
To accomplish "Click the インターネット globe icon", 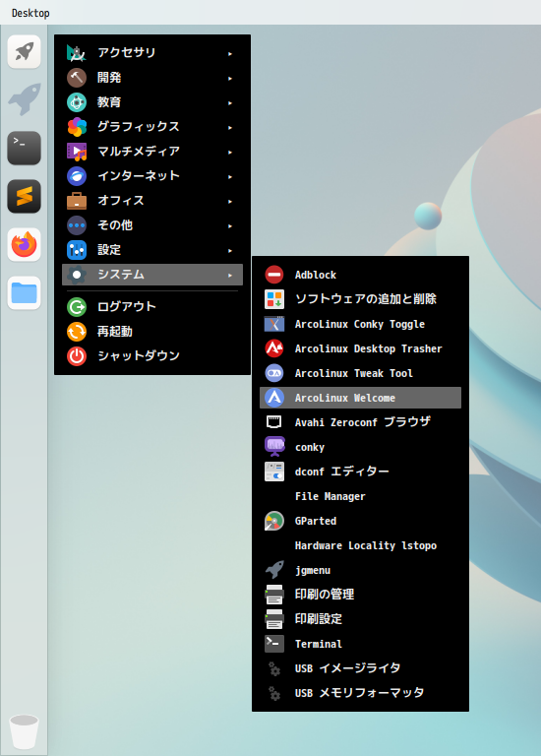I will pyautogui.click(x=77, y=176).
